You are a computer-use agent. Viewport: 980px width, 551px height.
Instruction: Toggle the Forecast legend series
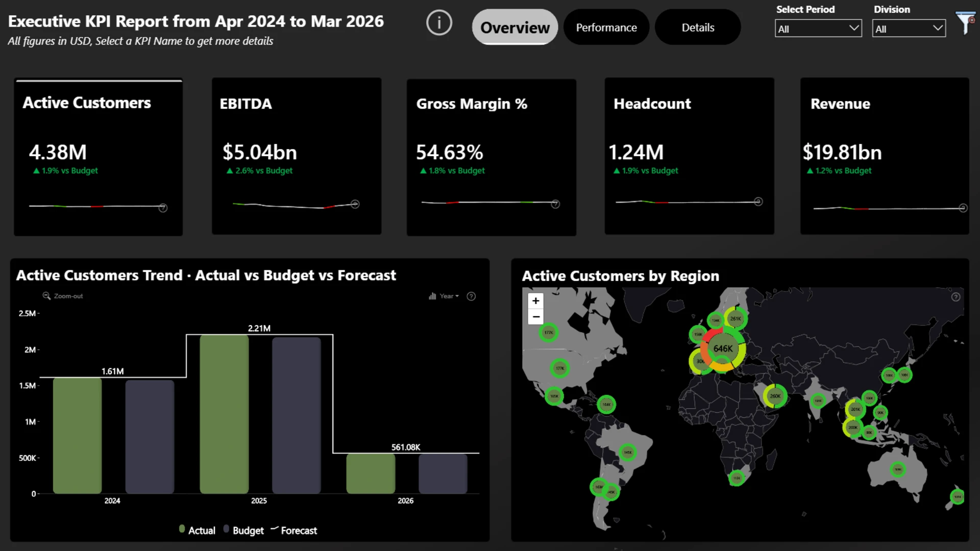(x=293, y=530)
